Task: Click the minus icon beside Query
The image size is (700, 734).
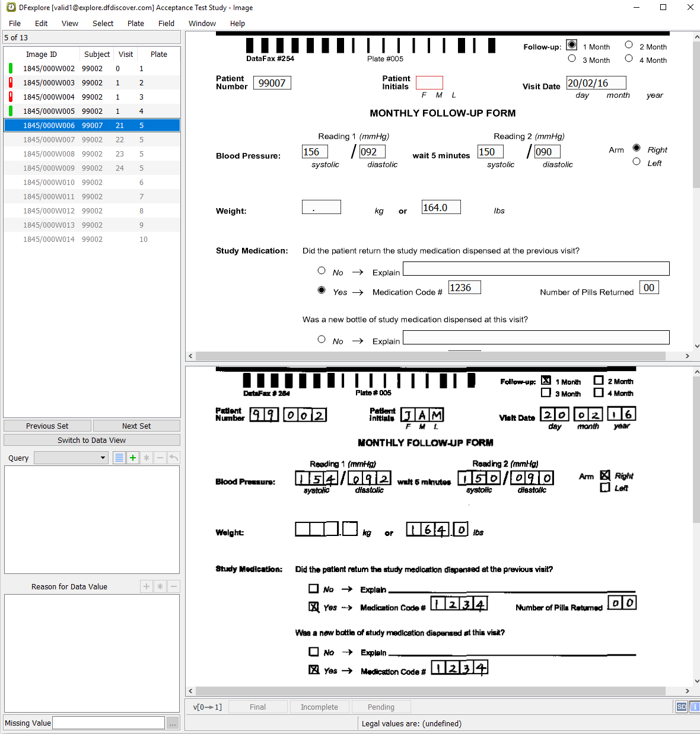Action: click(x=160, y=458)
